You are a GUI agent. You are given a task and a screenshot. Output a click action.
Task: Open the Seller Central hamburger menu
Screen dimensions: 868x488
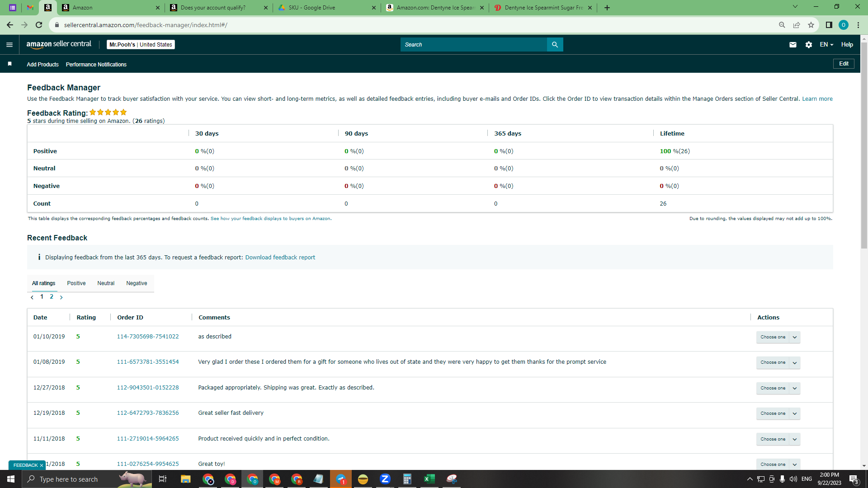pos(9,45)
